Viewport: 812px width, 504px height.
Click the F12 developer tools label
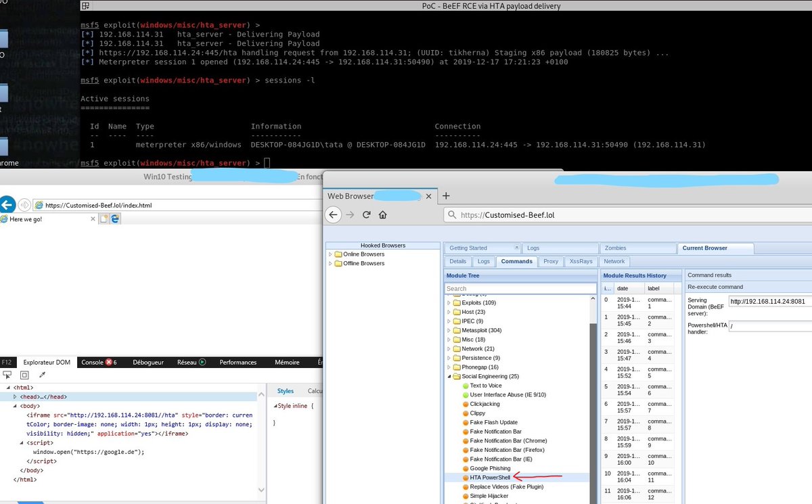click(x=6, y=362)
